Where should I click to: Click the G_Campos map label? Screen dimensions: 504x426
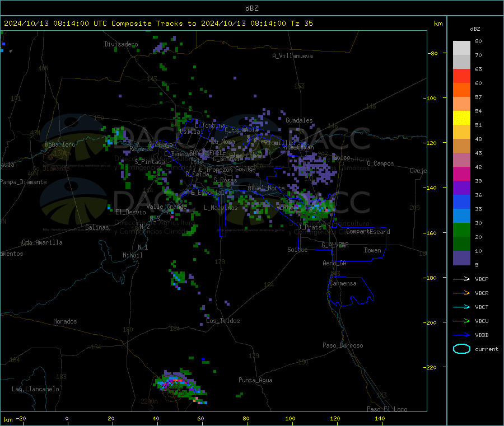point(380,163)
